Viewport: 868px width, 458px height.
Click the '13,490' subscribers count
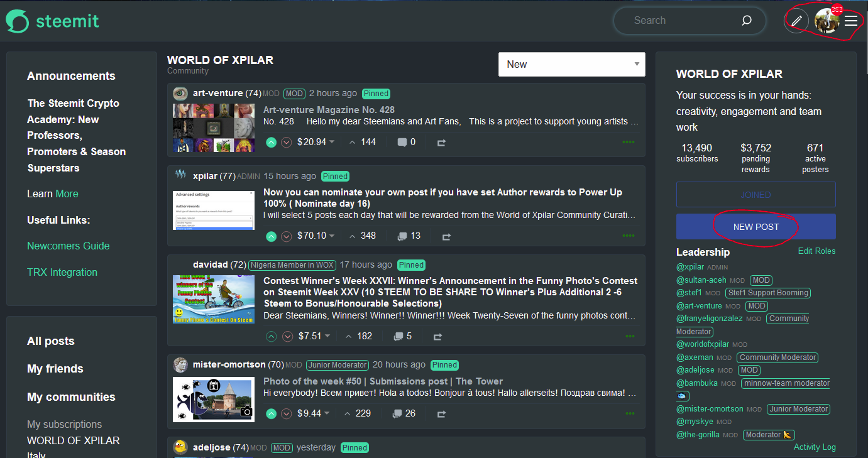697,148
